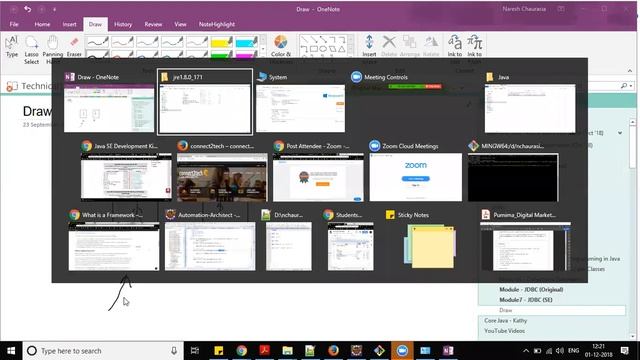Choose the yellow highlighter pen
The width and height of the screenshot is (640, 360).
click(222, 42)
